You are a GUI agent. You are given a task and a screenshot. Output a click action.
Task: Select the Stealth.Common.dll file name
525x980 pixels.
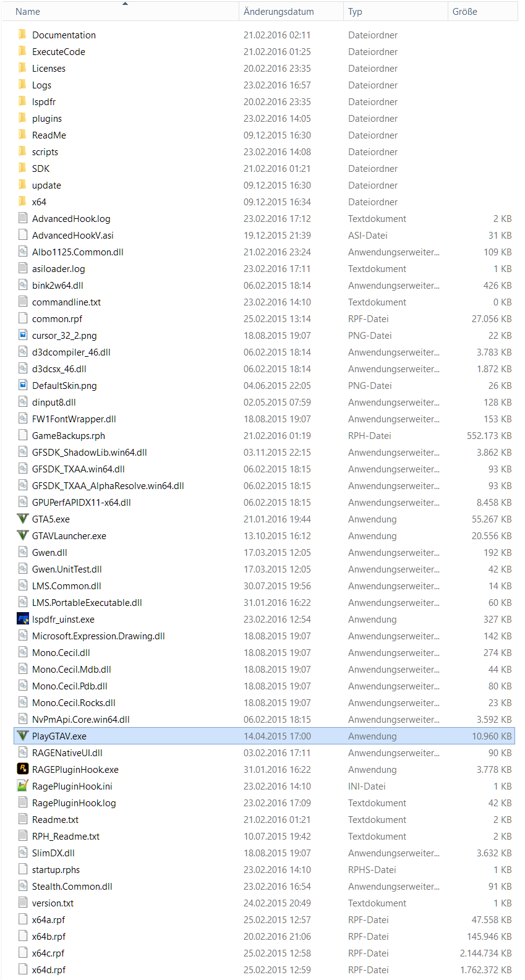coord(72,887)
